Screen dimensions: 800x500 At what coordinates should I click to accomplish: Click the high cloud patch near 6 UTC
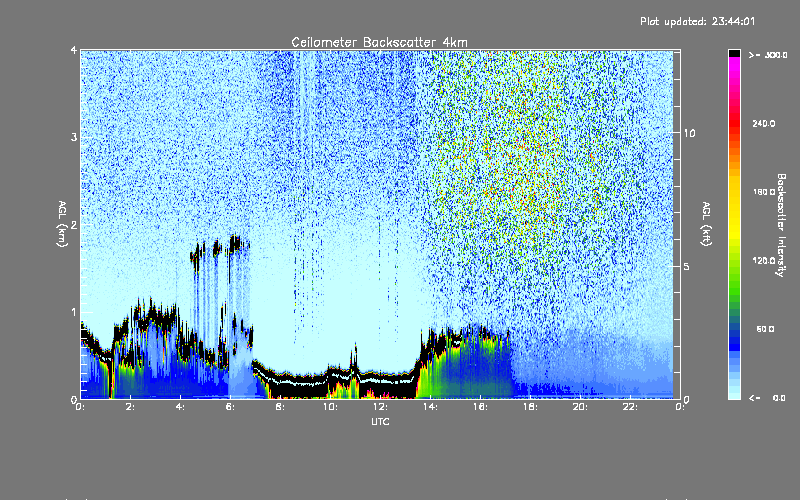coord(236,244)
